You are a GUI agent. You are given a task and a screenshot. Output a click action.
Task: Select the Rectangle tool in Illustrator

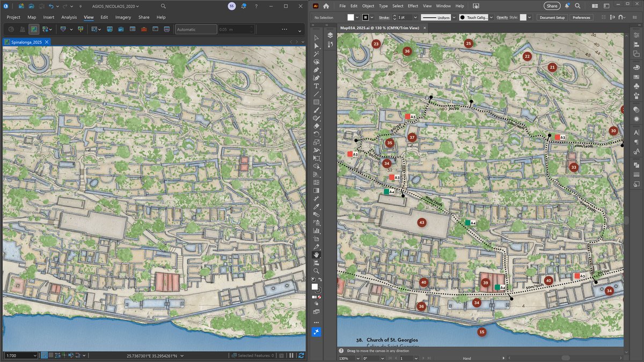point(317,102)
